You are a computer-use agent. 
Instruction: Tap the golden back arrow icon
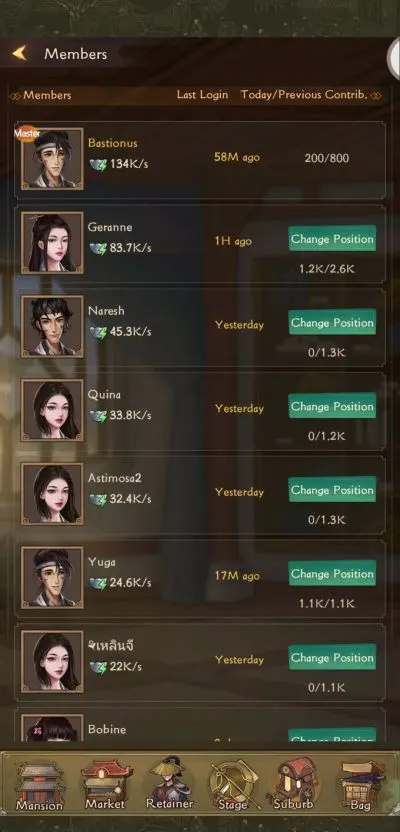click(x=20, y=53)
